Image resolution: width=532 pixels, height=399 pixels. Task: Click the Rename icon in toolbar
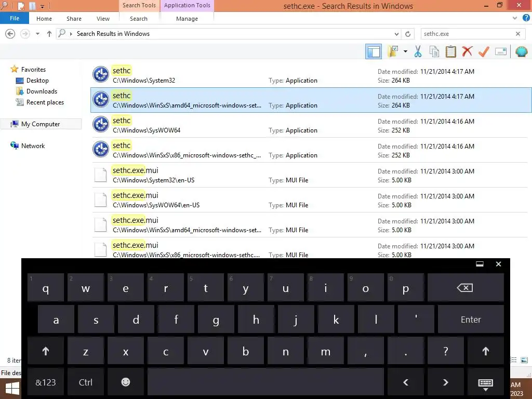click(501, 51)
